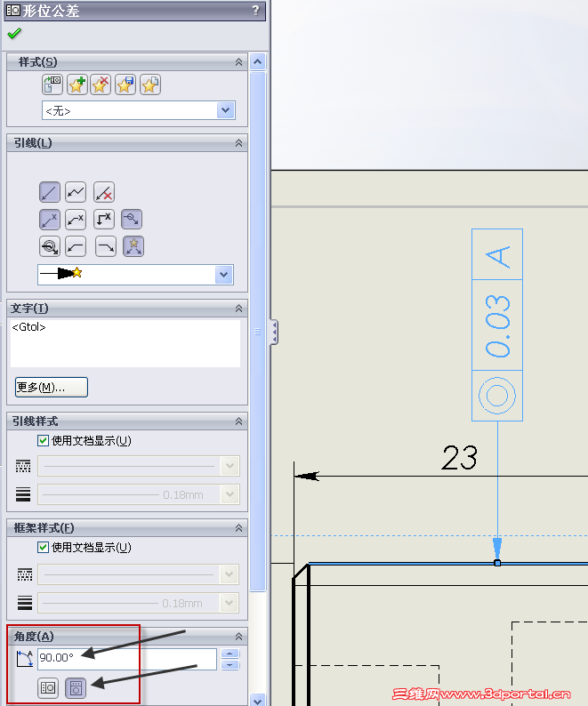Viewport: 588px width, 706px height.
Task: Set vertical tolerance frame orientation
Action: coord(76,688)
